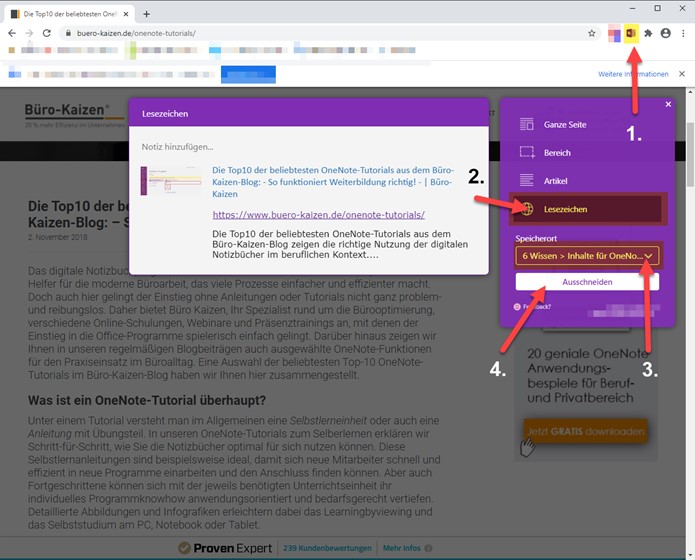Image resolution: width=695 pixels, height=560 pixels.
Task: Click the lock icon in the address bar
Action: point(68,33)
